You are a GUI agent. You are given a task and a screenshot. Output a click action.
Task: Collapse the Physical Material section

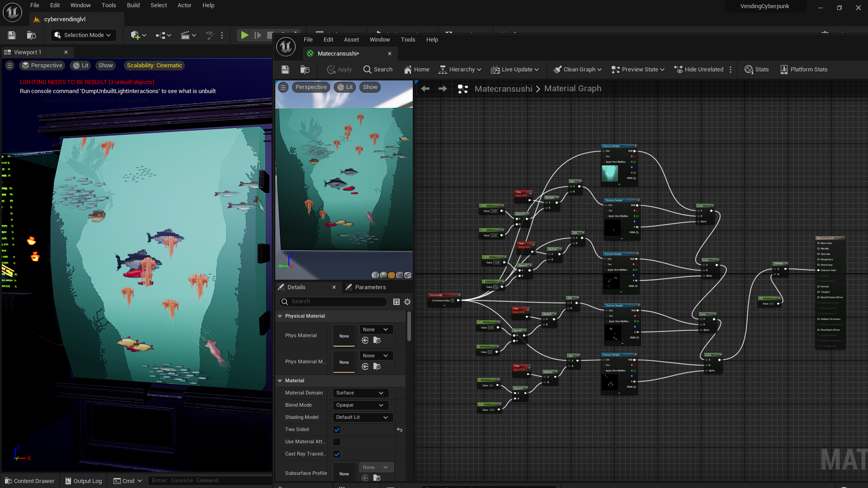tap(280, 316)
